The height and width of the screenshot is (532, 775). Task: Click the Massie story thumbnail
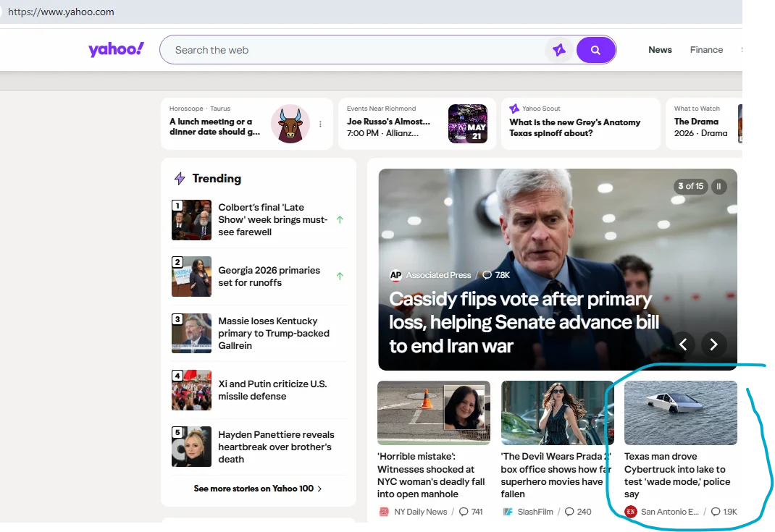point(191,333)
